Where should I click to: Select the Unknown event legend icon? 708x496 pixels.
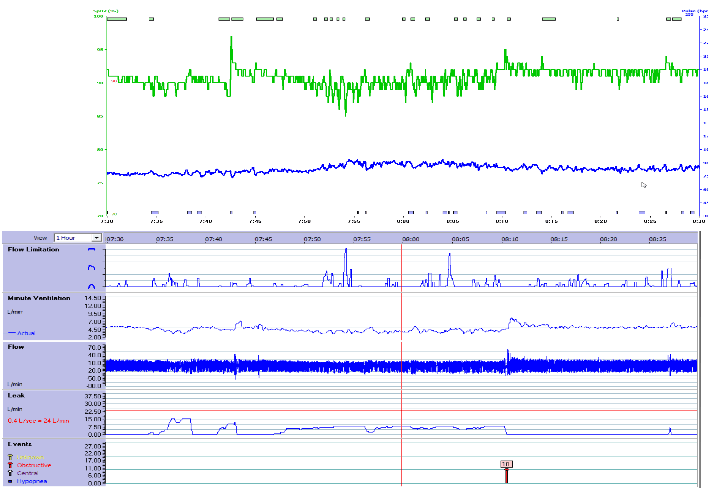[x=10, y=456]
